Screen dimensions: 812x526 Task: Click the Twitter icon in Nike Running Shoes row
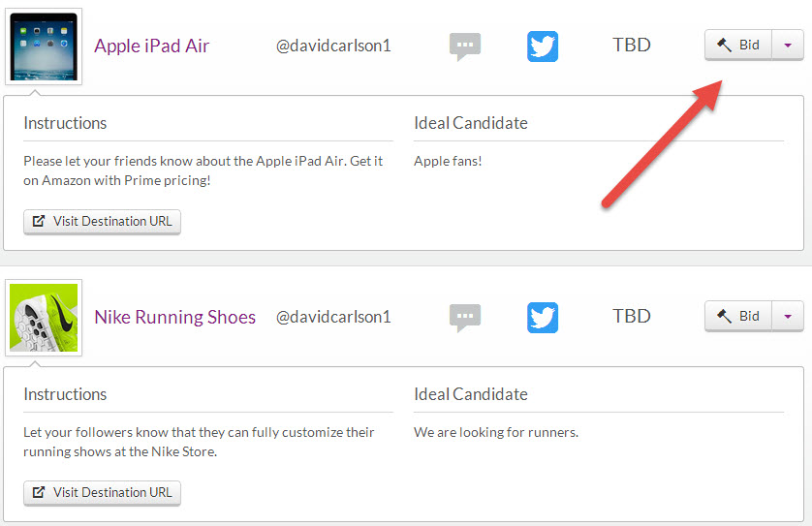[543, 318]
